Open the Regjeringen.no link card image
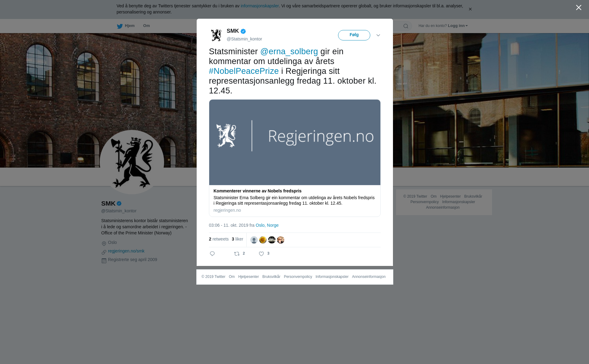This screenshot has height=364, width=589. click(x=295, y=142)
